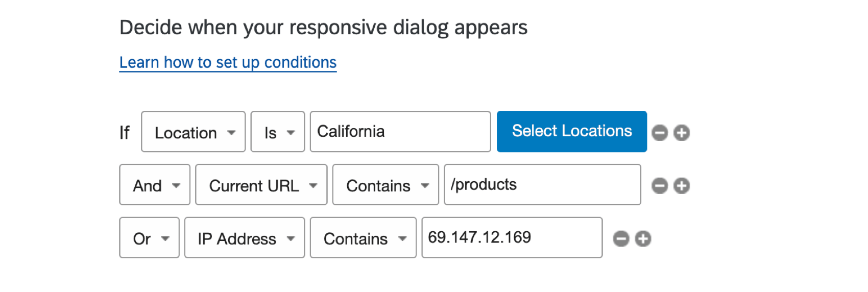Open the Current URL condition dropdown
868x292 pixels.
coord(261,185)
